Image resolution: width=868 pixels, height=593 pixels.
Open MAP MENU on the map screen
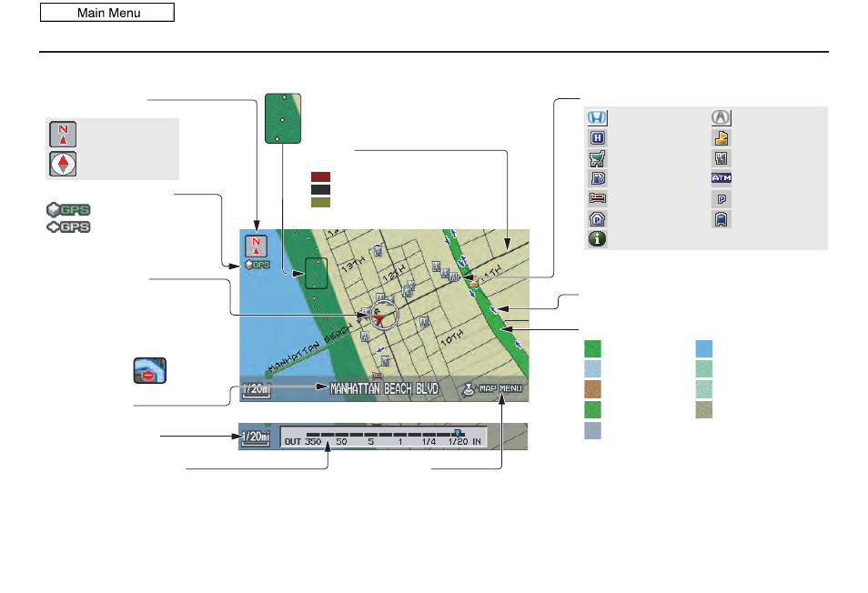[500, 389]
